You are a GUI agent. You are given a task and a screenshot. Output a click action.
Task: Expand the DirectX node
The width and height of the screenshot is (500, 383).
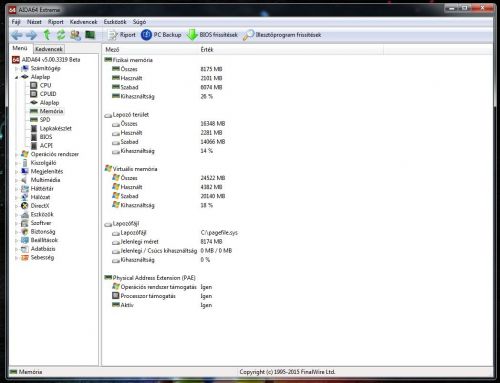pyautogui.click(x=16, y=206)
